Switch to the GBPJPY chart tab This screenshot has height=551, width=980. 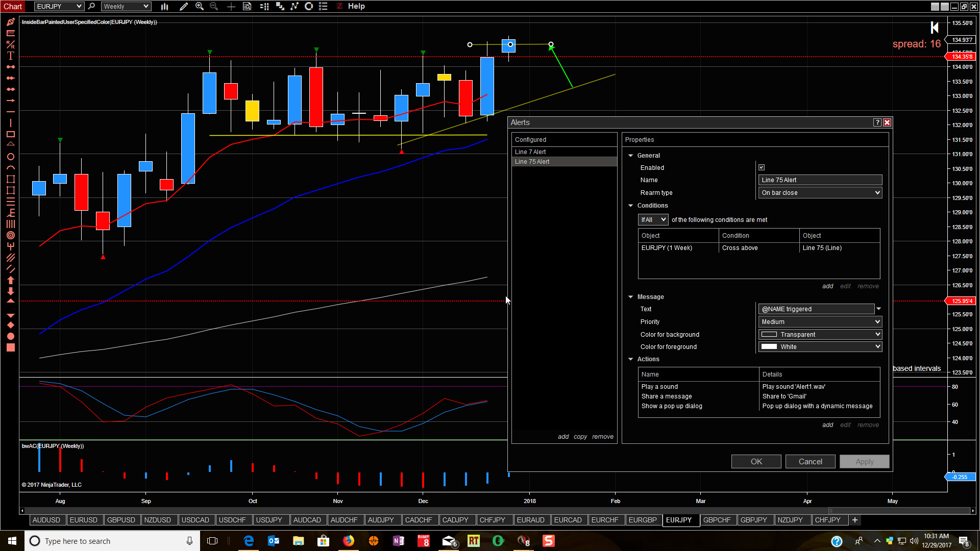coord(753,520)
